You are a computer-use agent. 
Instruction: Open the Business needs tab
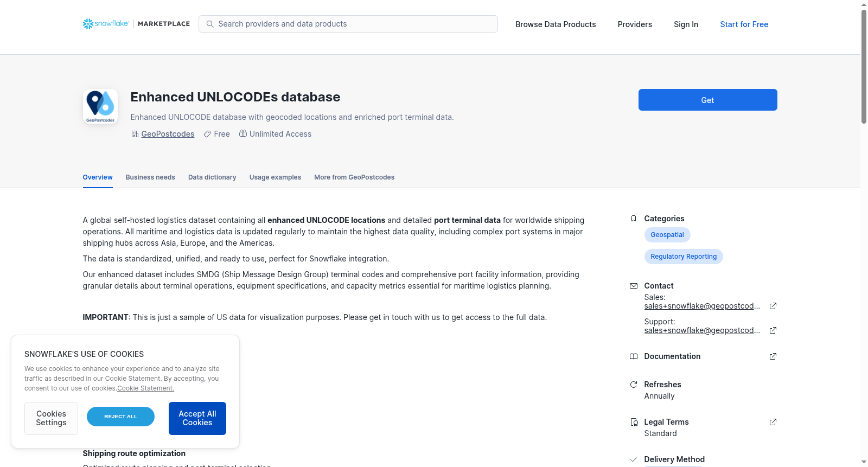click(150, 177)
